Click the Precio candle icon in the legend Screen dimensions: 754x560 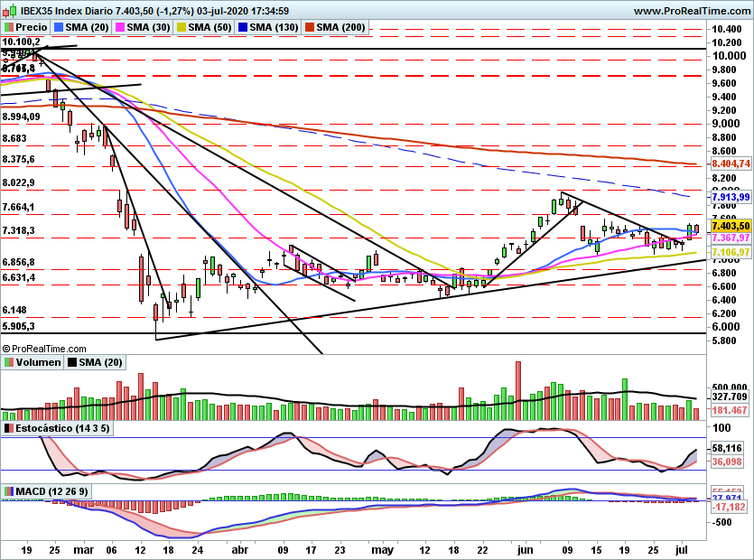point(11,28)
